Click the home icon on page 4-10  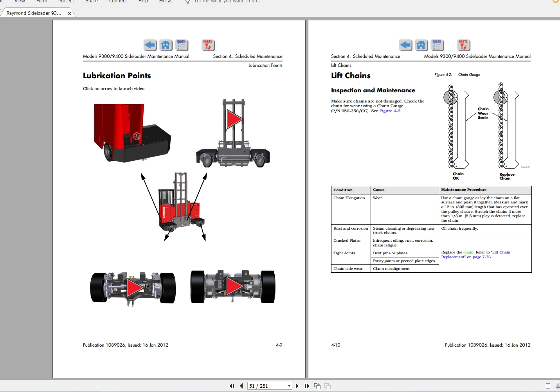point(421,45)
